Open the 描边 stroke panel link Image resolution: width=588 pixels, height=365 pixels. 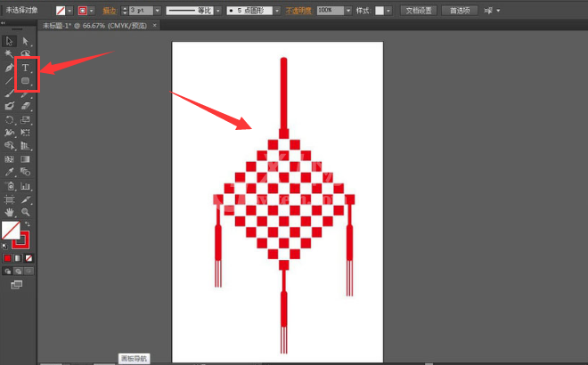[x=110, y=11]
